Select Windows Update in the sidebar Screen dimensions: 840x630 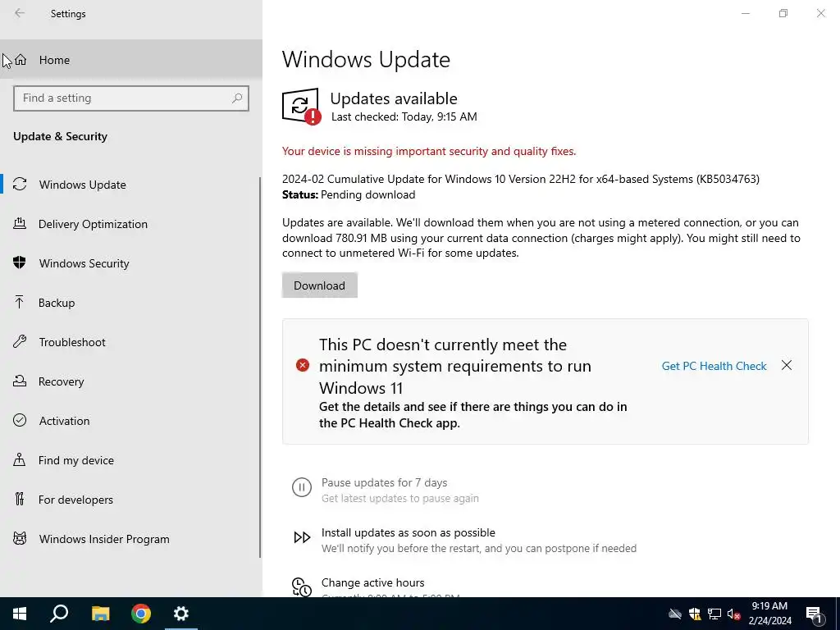[130, 185]
